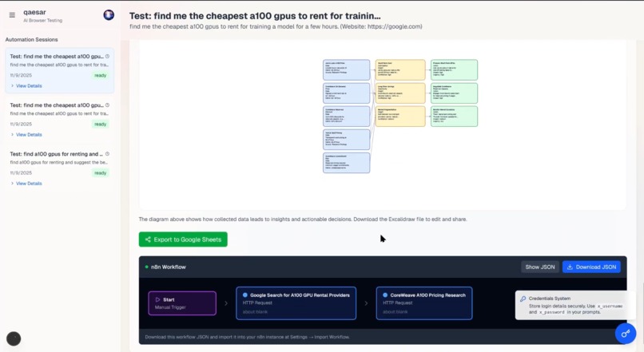Click the blue dot on CoreWeave node
644x352 pixels.
[x=385, y=295]
